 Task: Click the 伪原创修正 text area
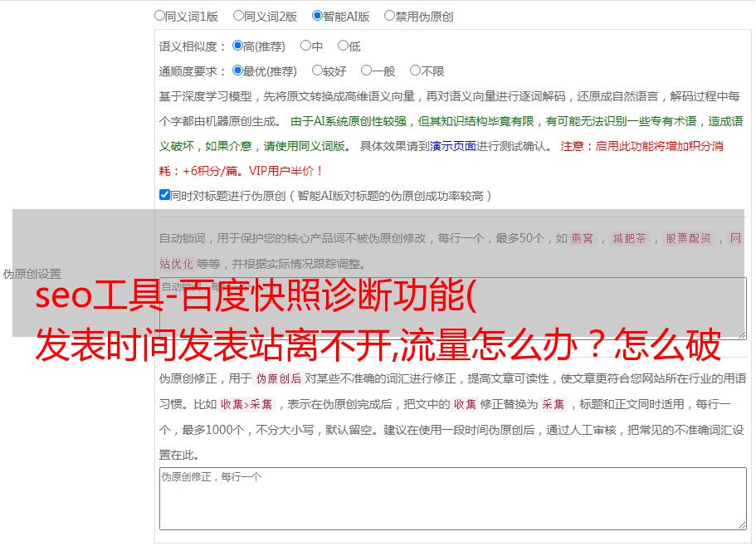453,499
